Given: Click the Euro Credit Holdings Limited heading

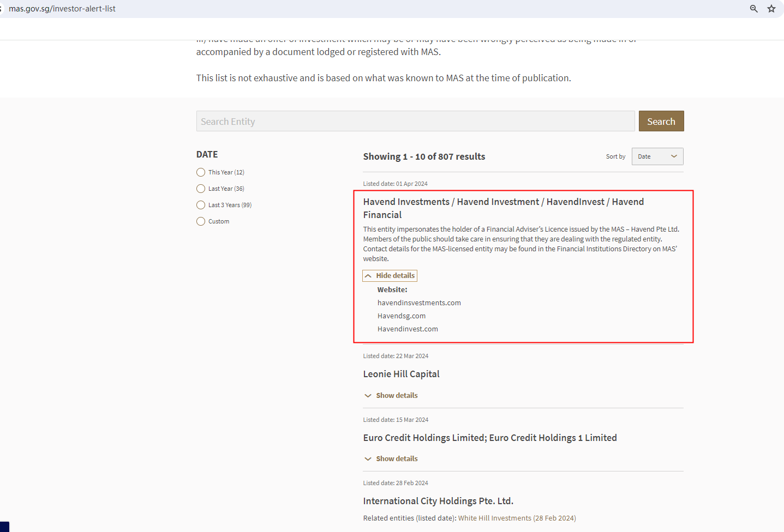Looking at the screenshot, I should coord(489,438).
